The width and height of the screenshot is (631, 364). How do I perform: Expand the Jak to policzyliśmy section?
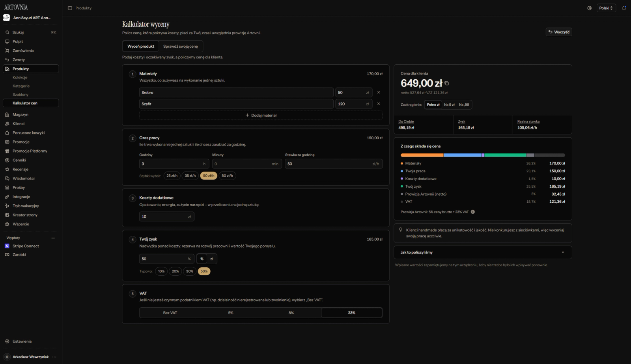point(483,252)
